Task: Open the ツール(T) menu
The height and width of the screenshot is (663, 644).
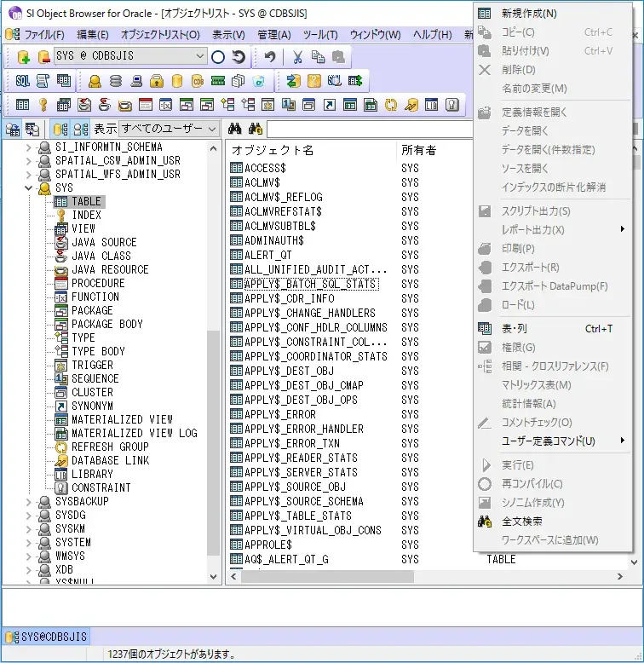Action: coord(320,35)
